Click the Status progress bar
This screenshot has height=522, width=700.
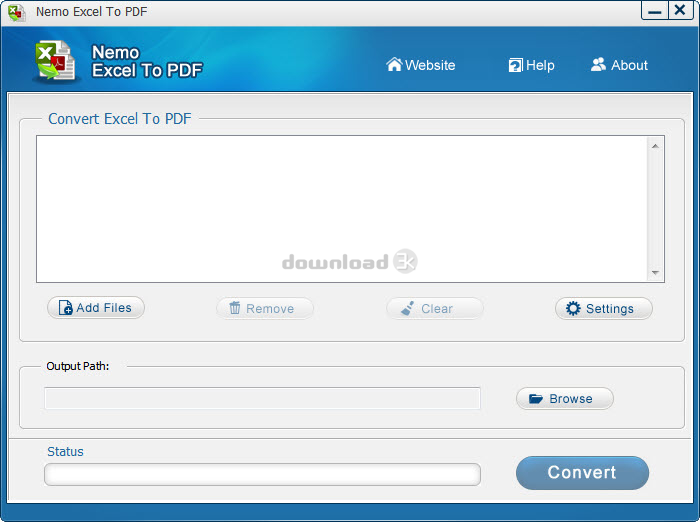coord(262,474)
